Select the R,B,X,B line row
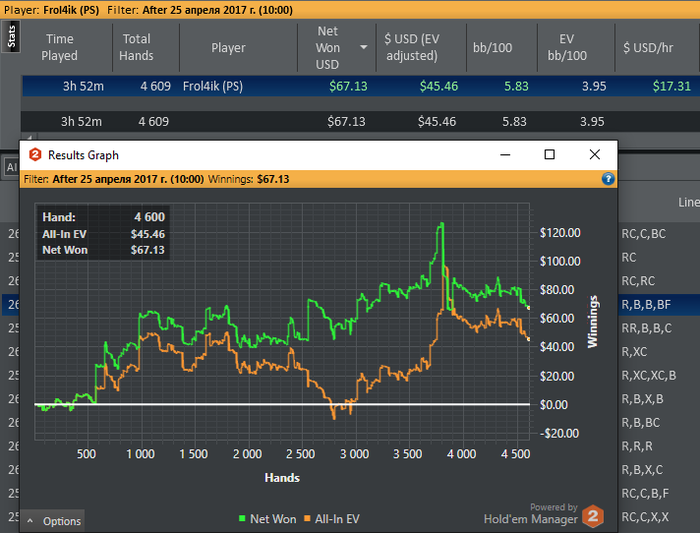This screenshot has height=533, width=700. (x=642, y=399)
